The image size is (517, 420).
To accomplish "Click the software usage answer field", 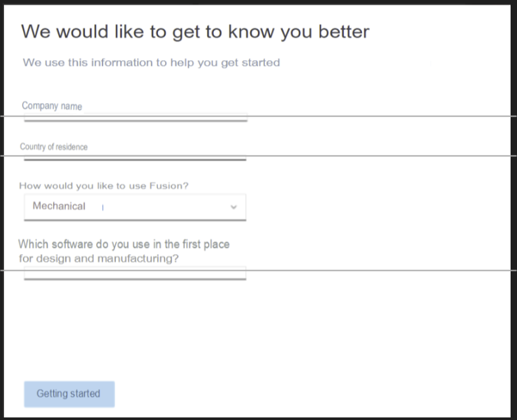I will click(134, 272).
